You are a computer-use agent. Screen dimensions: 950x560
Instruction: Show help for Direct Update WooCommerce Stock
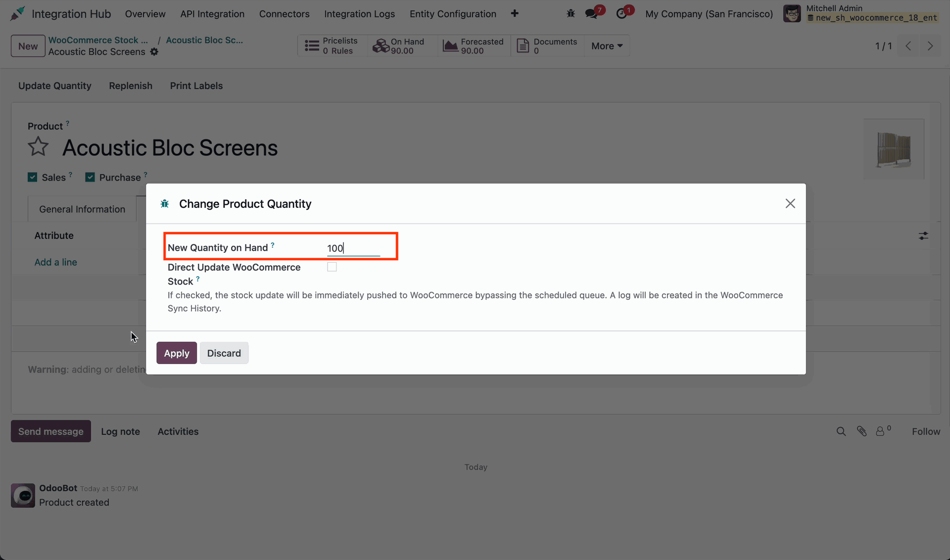click(198, 279)
